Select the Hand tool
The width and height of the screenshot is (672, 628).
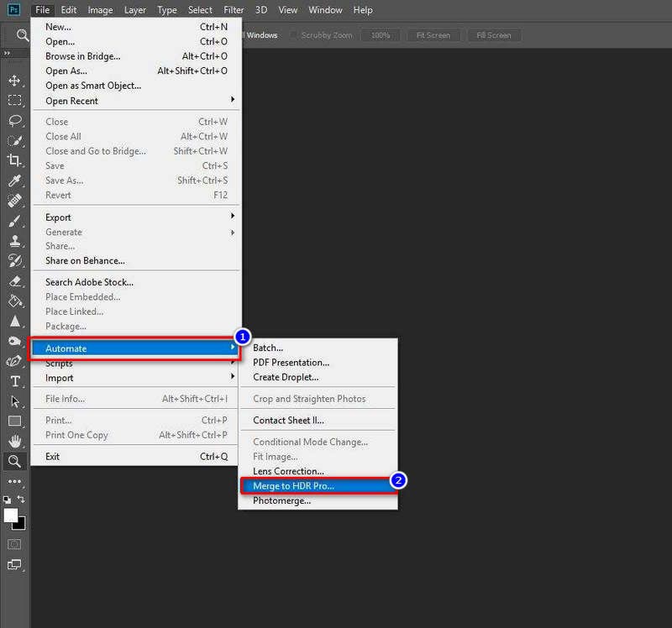tap(14, 441)
